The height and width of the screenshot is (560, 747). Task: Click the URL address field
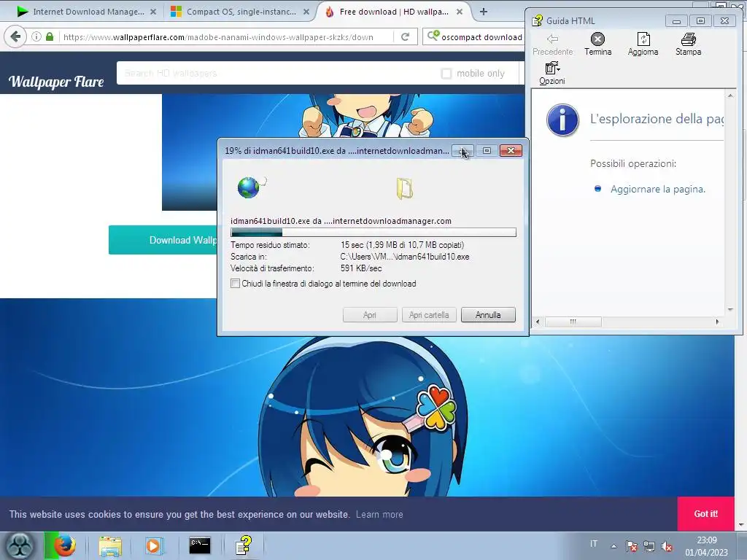[228, 36]
